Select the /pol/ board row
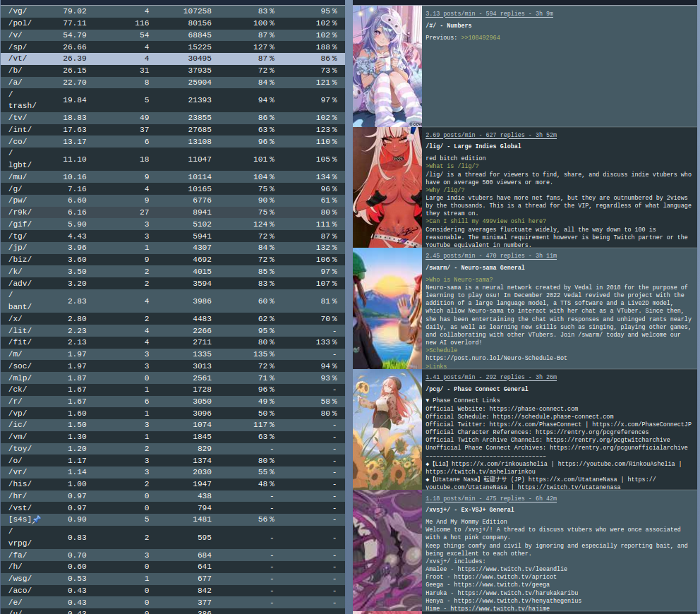Viewport: 700px width, 614px height. click(173, 23)
